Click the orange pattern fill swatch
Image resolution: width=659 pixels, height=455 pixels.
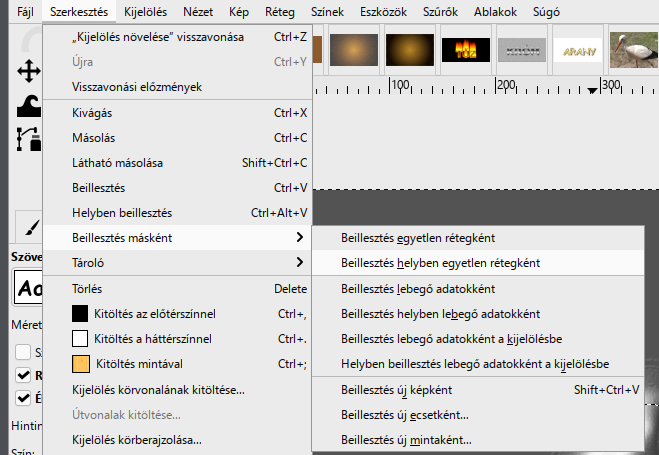pyautogui.click(x=81, y=364)
